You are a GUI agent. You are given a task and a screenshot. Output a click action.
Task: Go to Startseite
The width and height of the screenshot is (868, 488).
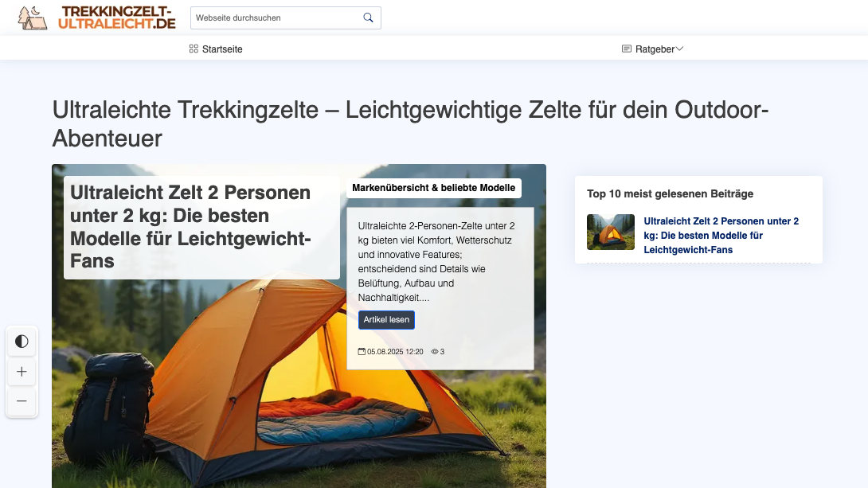click(x=222, y=49)
